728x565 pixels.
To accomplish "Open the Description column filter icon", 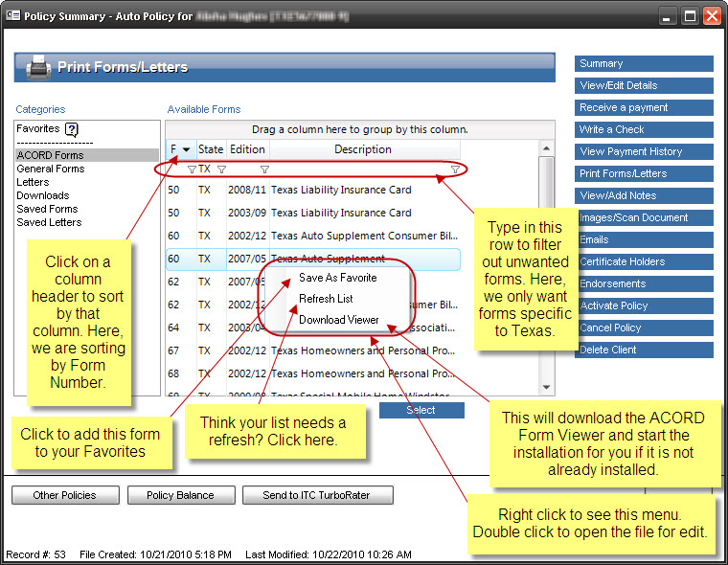I will (455, 169).
